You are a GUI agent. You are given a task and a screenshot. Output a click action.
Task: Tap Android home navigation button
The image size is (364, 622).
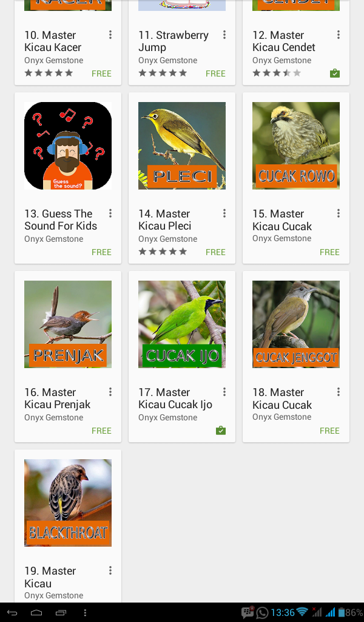point(36,612)
